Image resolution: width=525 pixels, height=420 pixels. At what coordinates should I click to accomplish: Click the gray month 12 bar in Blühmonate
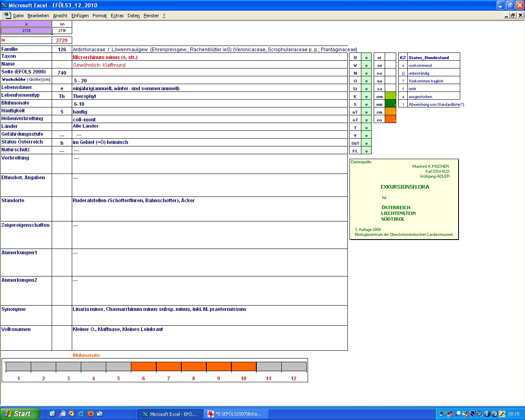(294, 367)
